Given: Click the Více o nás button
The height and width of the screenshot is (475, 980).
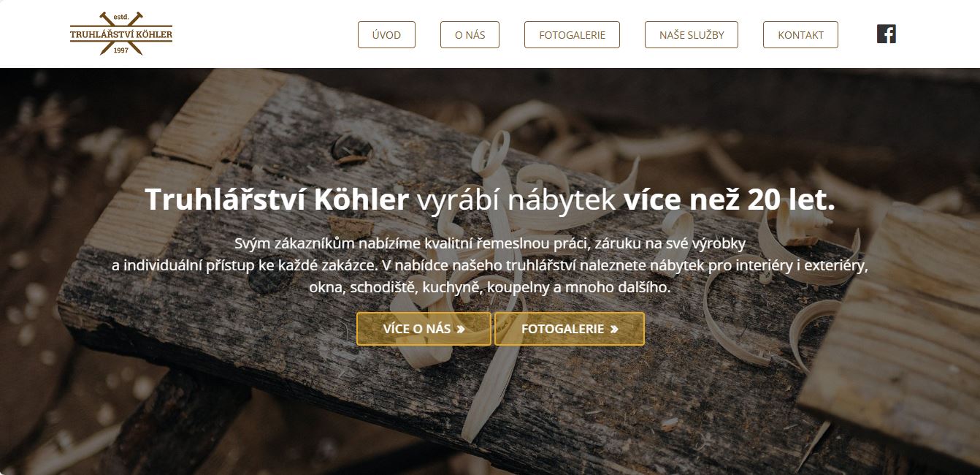Looking at the screenshot, I should [424, 329].
